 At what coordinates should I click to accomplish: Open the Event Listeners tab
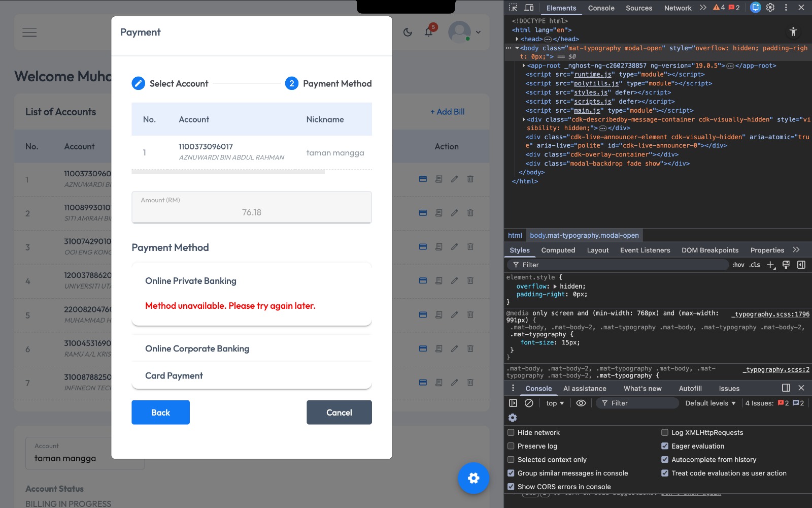645,250
